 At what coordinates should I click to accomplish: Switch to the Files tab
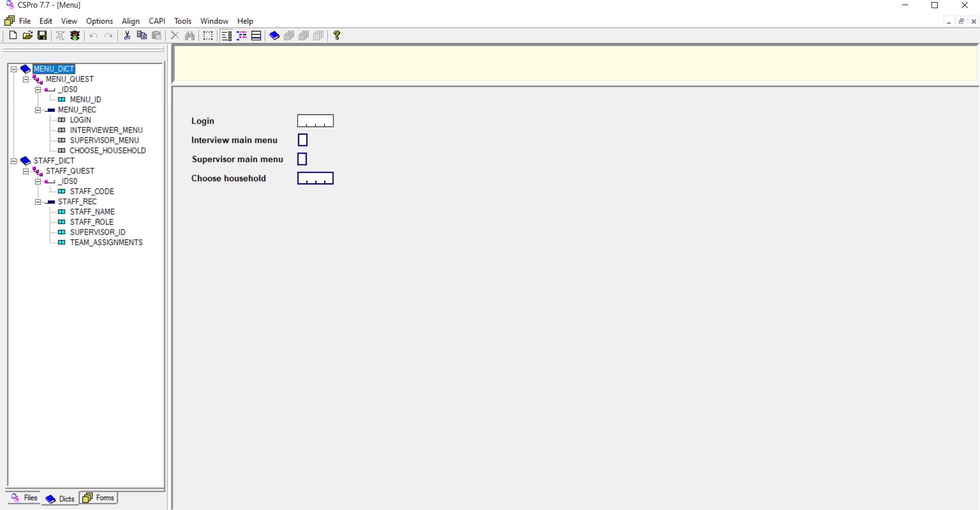pyautogui.click(x=23, y=498)
